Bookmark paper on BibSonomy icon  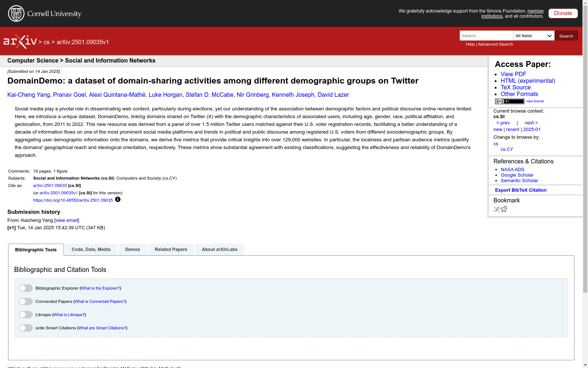pyautogui.click(x=496, y=209)
